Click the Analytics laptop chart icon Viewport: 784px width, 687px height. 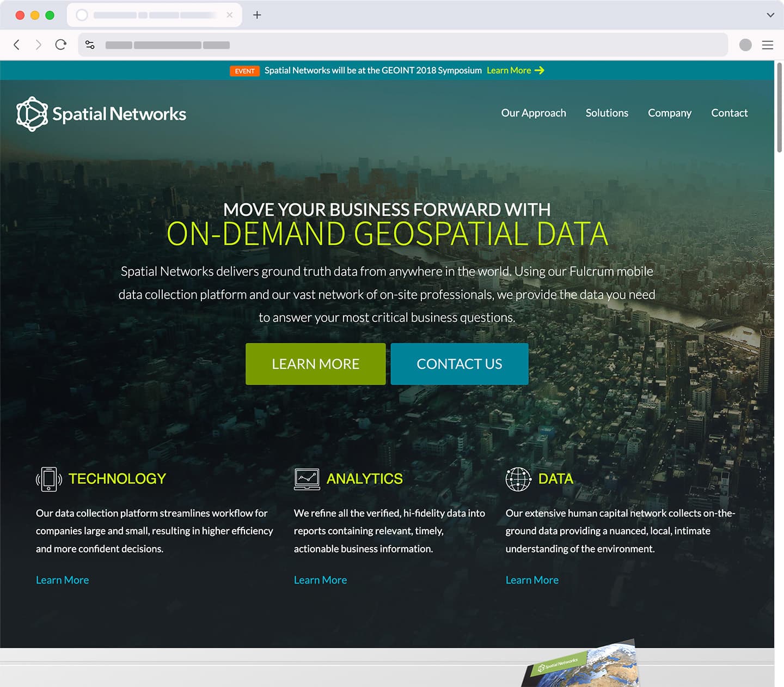(x=307, y=479)
